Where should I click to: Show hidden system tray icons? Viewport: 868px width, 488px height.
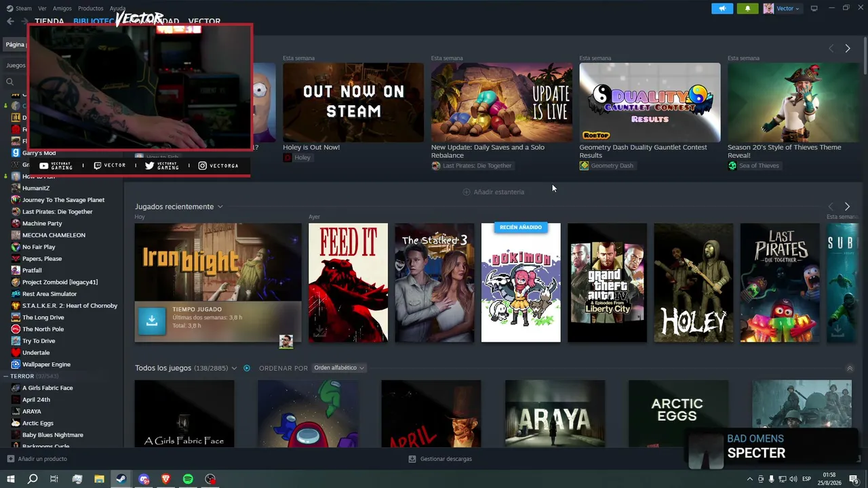pos(749,479)
